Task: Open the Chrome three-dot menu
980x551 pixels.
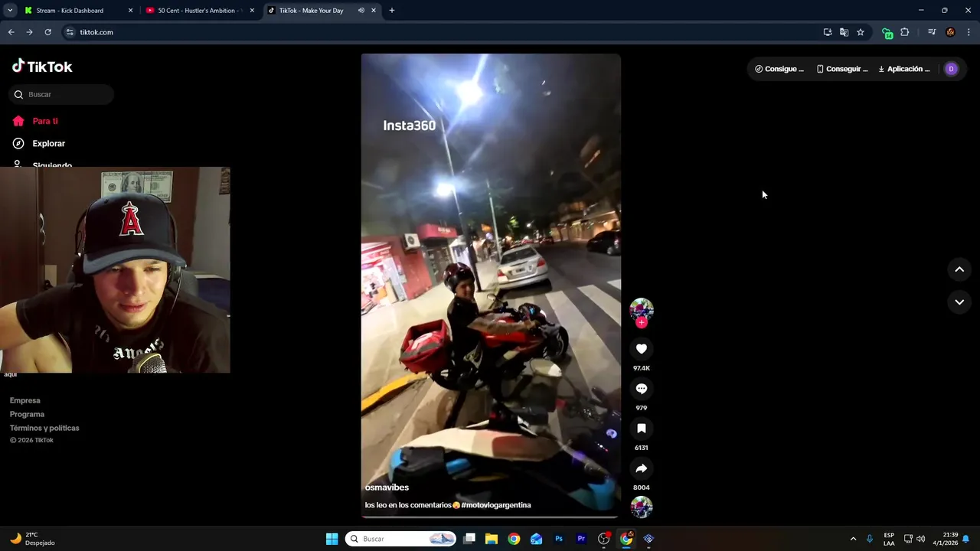Action: (969, 32)
